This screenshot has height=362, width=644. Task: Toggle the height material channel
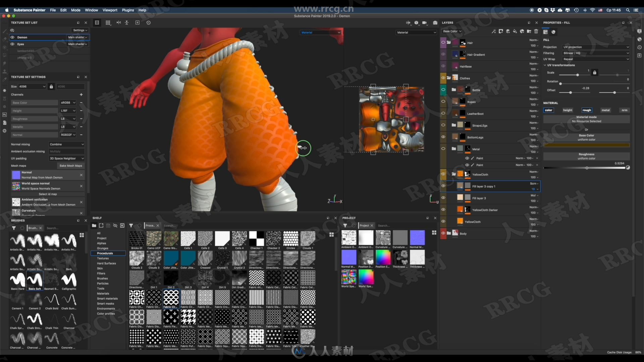click(568, 110)
